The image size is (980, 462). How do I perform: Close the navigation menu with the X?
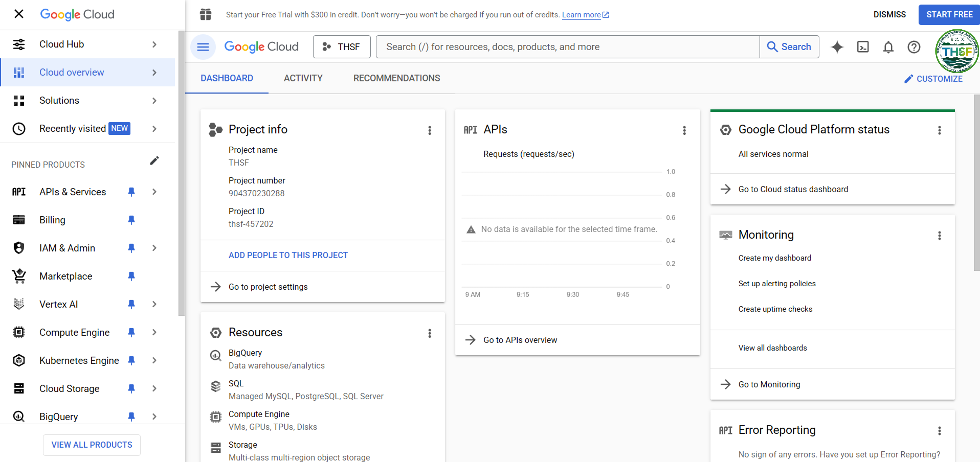pos(19,14)
